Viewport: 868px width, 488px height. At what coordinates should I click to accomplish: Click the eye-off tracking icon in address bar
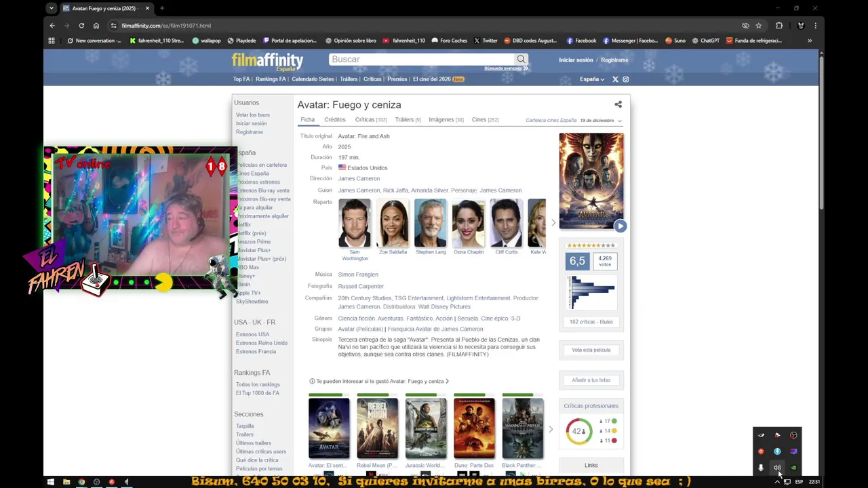coord(745,26)
